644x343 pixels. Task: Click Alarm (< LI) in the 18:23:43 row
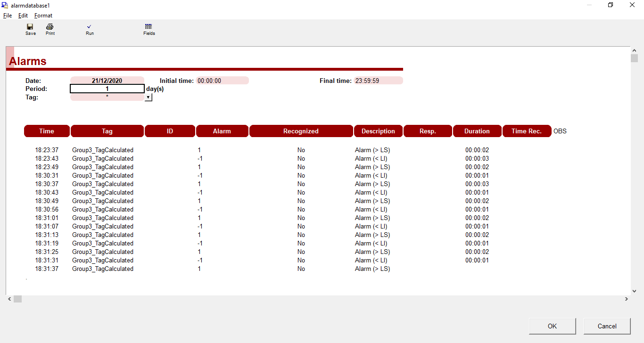point(371,159)
